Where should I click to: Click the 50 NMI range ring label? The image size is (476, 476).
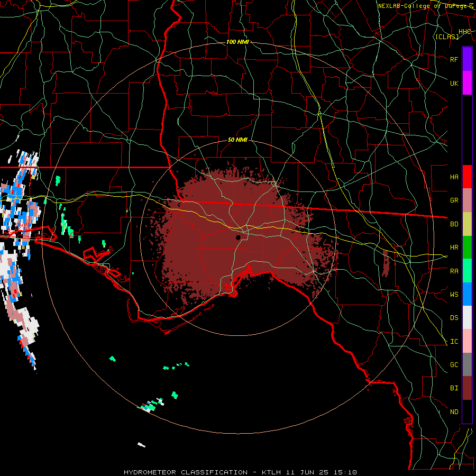coord(237,140)
